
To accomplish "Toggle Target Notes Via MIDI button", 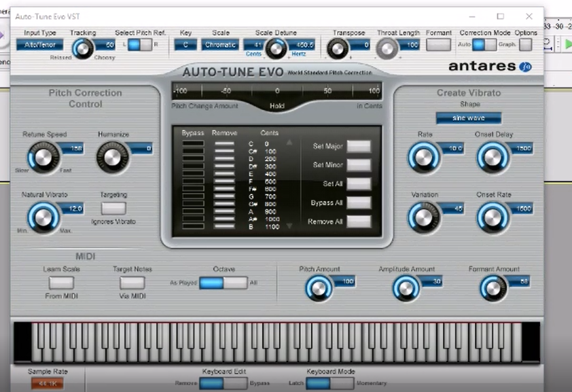I will [132, 283].
